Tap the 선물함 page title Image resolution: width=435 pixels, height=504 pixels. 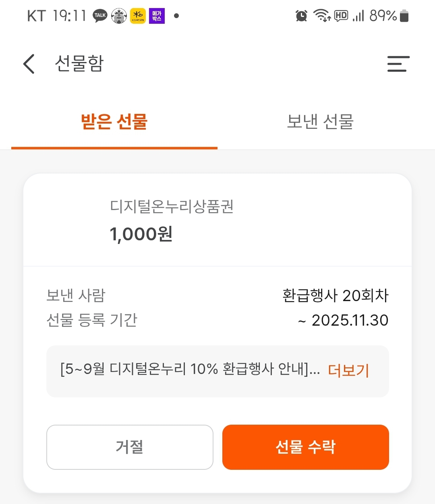pyautogui.click(x=79, y=64)
